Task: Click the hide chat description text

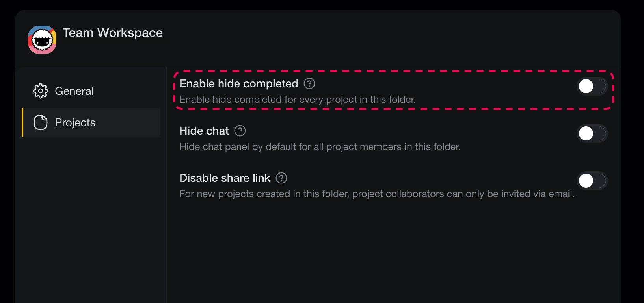Action: tap(319, 146)
